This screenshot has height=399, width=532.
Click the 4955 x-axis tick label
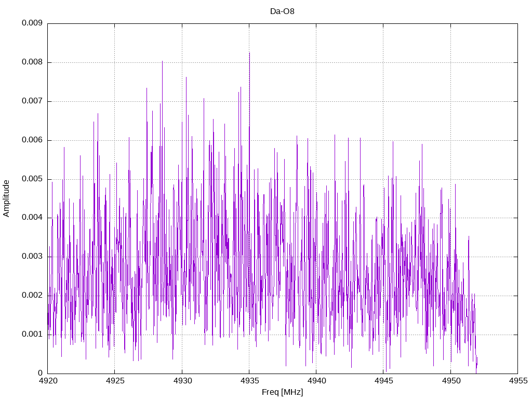point(518,381)
